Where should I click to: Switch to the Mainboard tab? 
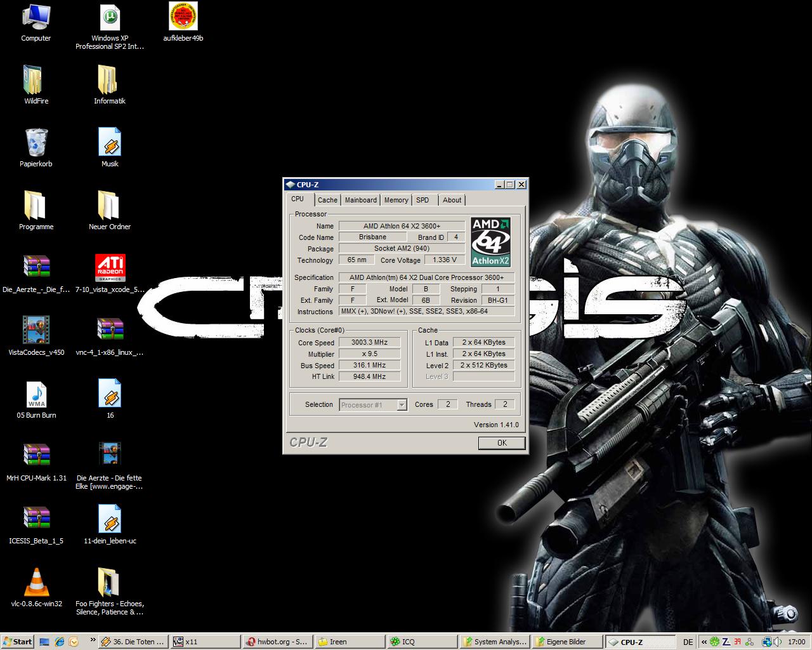(x=361, y=200)
